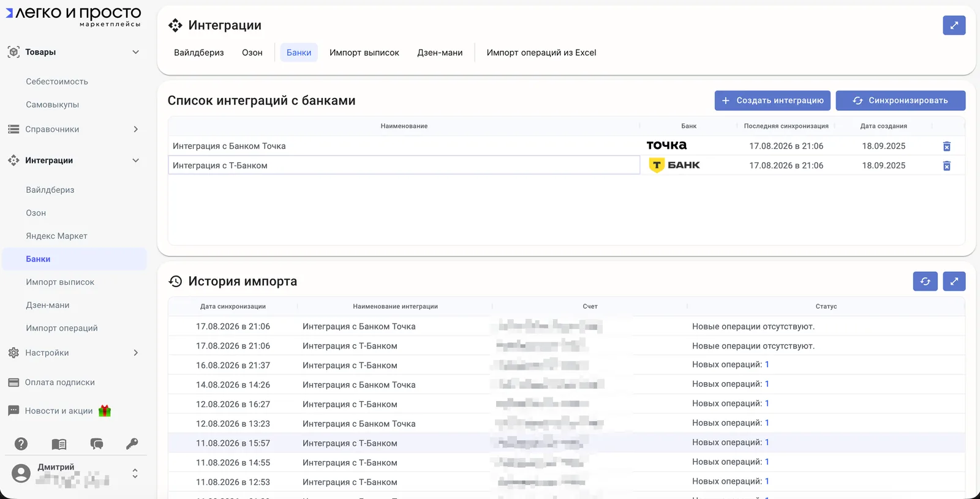
Task: Click the Легко и Просто logo
Action: 73,17
